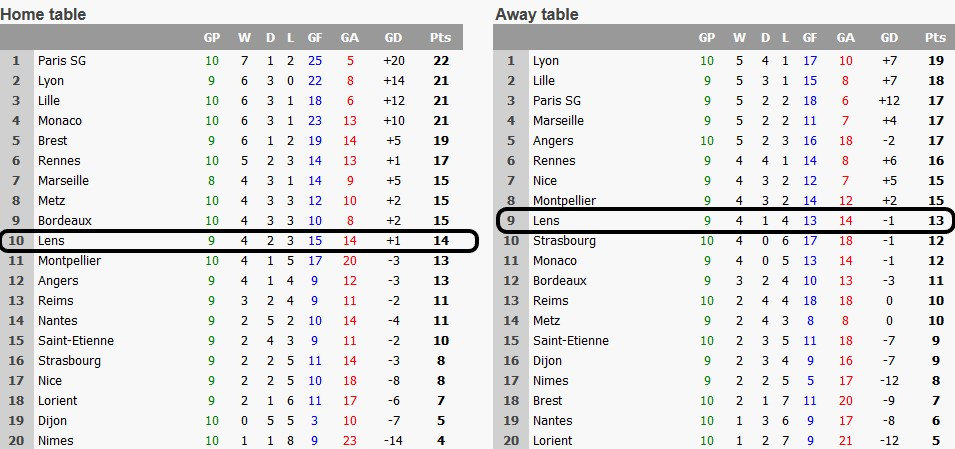
Task: Select Lorient at bottom of Away table
Action: click(552, 441)
